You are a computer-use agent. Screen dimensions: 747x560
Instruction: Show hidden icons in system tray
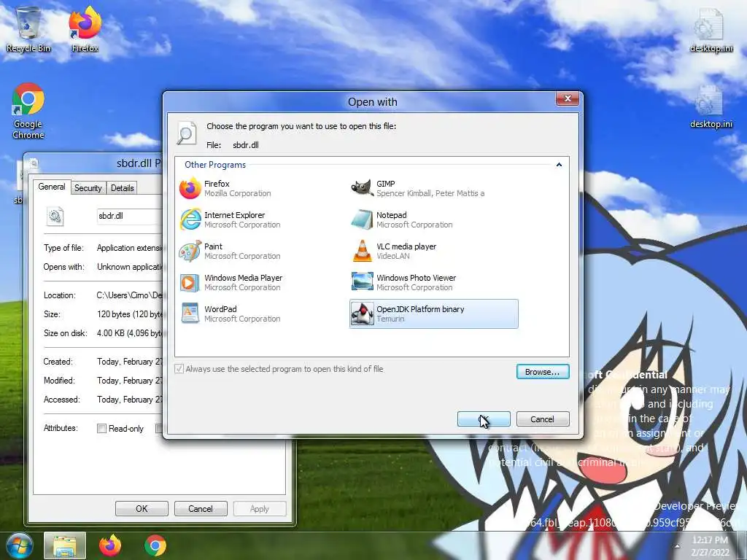click(x=676, y=546)
